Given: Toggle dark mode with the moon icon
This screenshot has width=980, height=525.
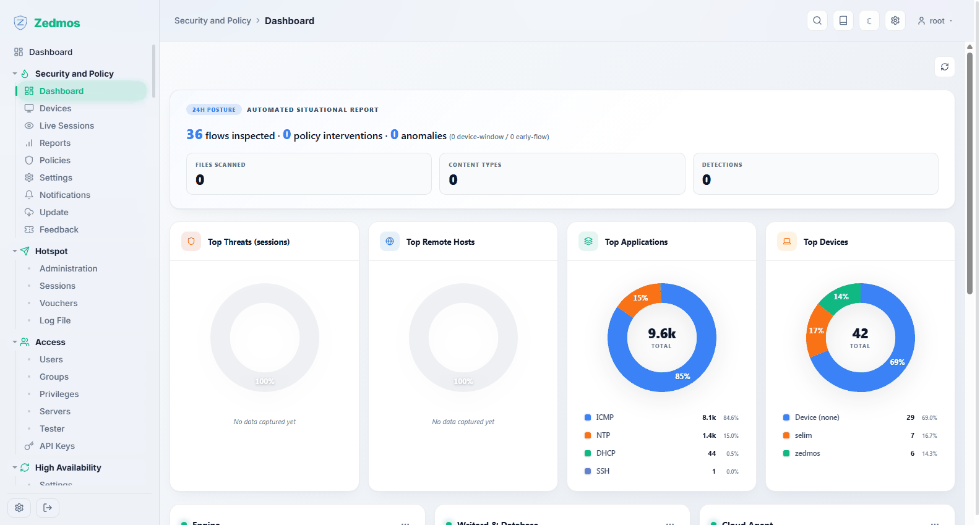Looking at the screenshot, I should click(x=869, y=20).
